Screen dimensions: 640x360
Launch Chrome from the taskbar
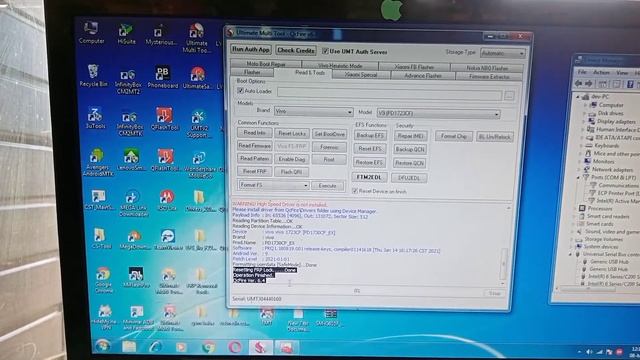209,347
